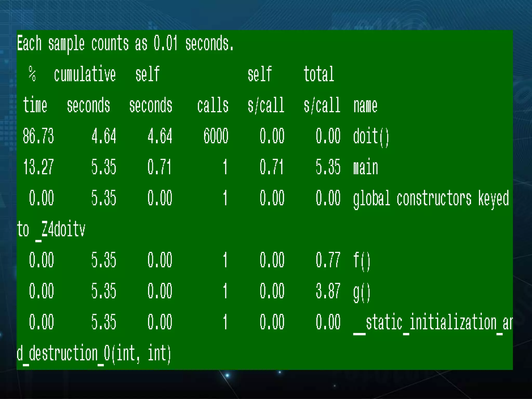The height and width of the screenshot is (399, 532).
Task: Select the 13.27 percent time value
Action: (x=38, y=167)
